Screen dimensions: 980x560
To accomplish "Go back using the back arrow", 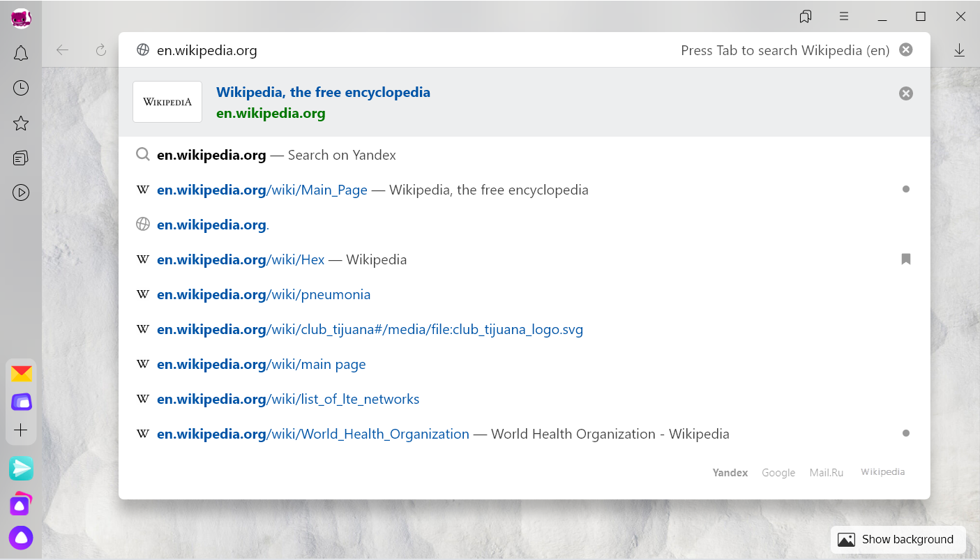I will (63, 50).
